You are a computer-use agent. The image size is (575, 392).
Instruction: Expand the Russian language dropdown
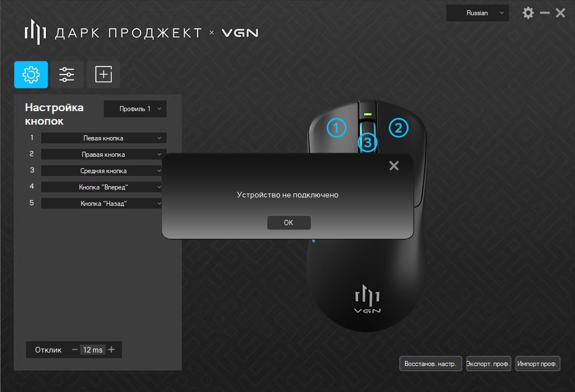click(x=477, y=13)
